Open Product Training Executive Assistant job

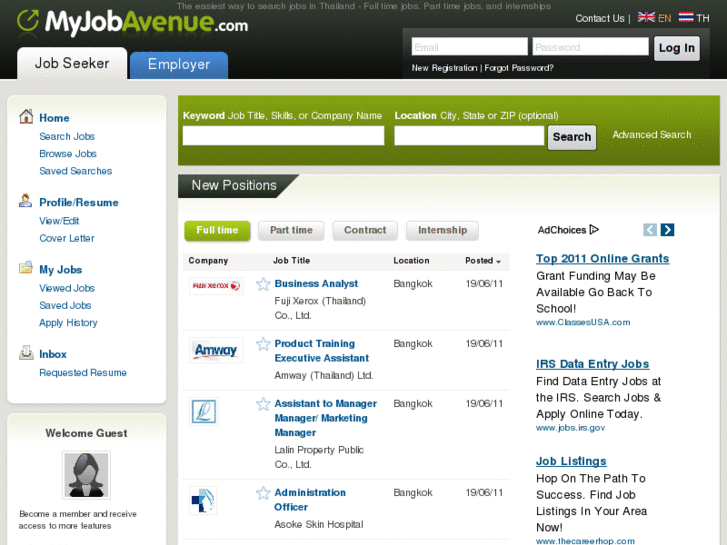[x=321, y=351]
